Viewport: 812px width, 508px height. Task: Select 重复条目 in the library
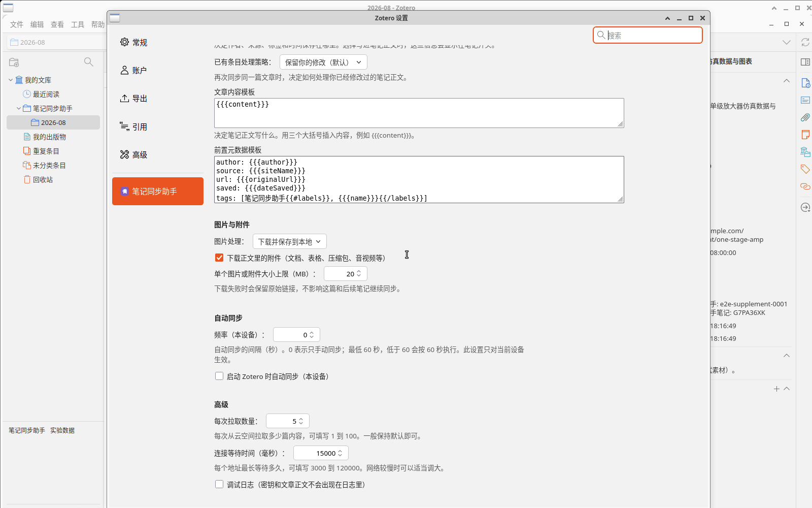[46, 151]
